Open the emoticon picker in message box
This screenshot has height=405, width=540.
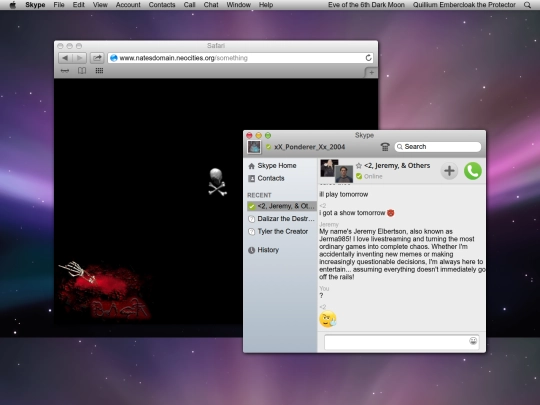(473, 341)
